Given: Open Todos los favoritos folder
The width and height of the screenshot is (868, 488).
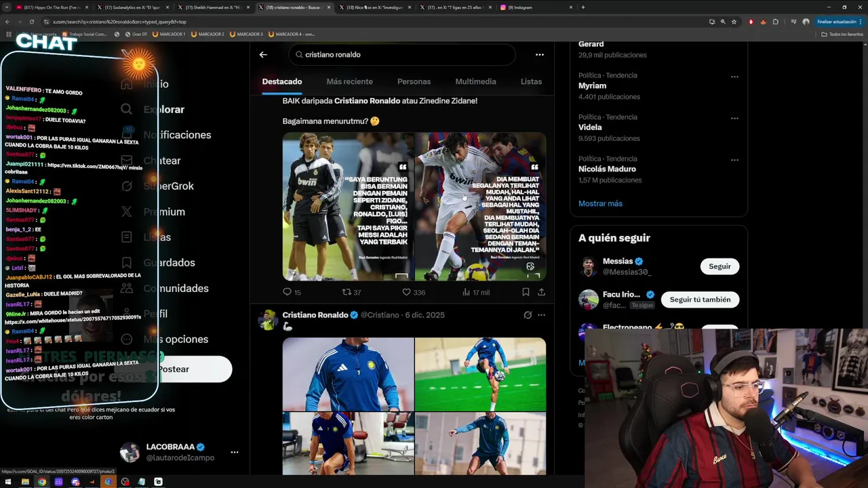Looking at the screenshot, I should (x=842, y=34).
